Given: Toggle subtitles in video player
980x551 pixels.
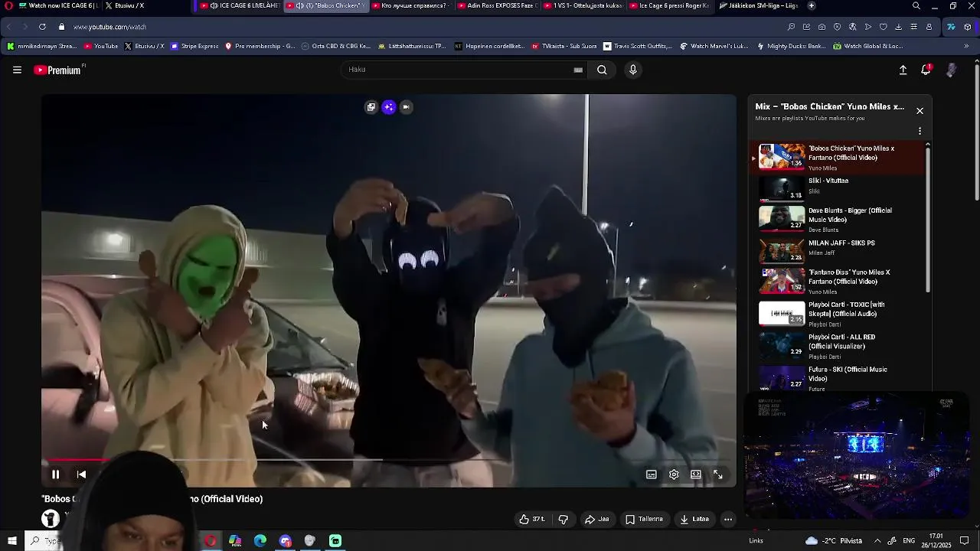Looking at the screenshot, I should click(652, 474).
